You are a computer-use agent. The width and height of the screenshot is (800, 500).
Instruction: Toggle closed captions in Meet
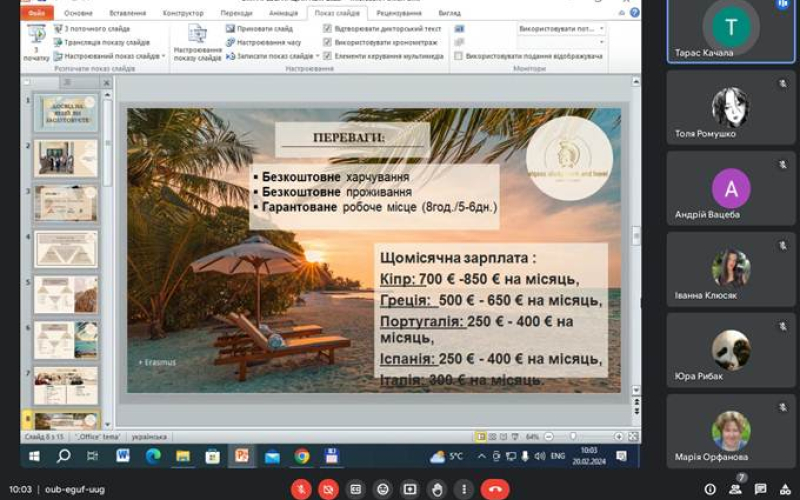pyautogui.click(x=356, y=489)
